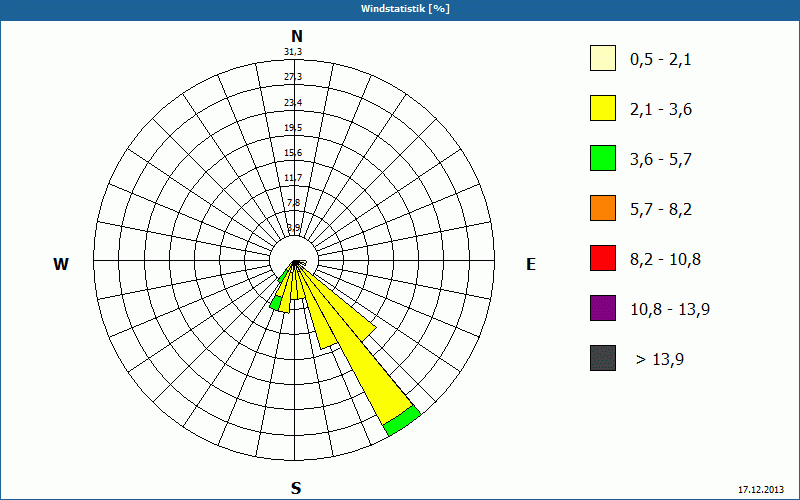
Task: Click the 27,3 radial axis value
Action: pos(293,77)
